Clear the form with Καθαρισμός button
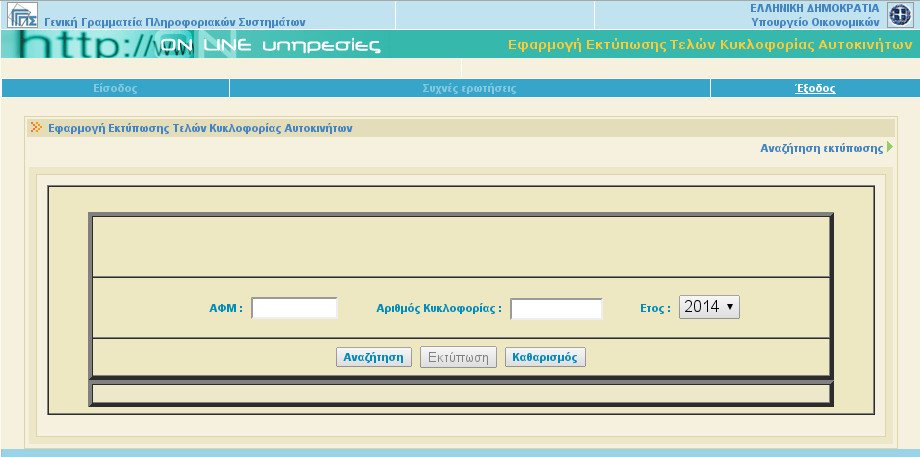 coord(545,357)
